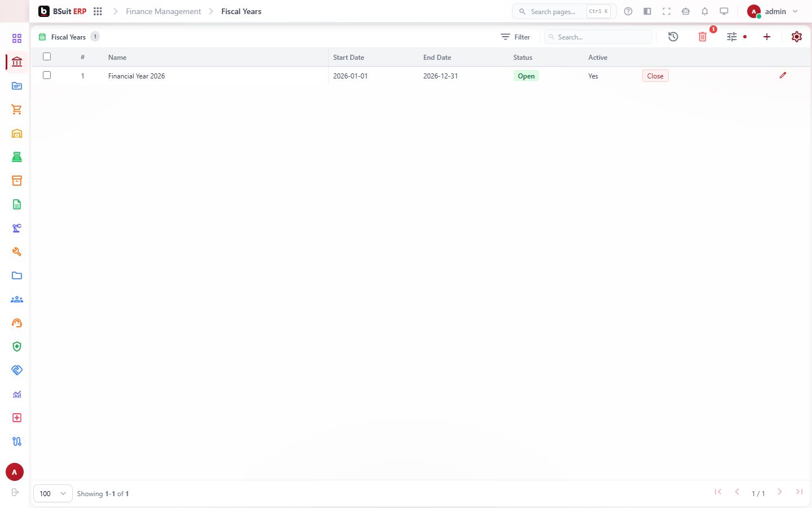
Task: Open the green document icon in sidebar
Action: (x=17, y=204)
